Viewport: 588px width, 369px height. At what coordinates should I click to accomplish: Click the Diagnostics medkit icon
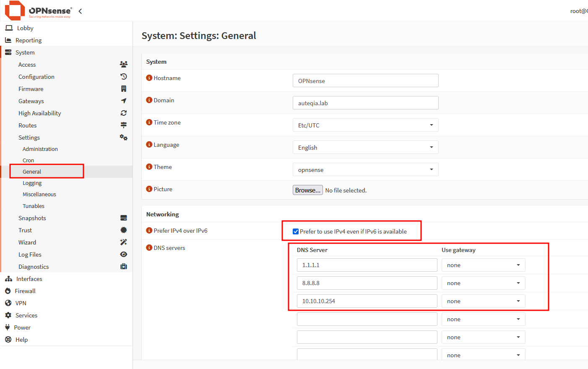click(x=123, y=267)
